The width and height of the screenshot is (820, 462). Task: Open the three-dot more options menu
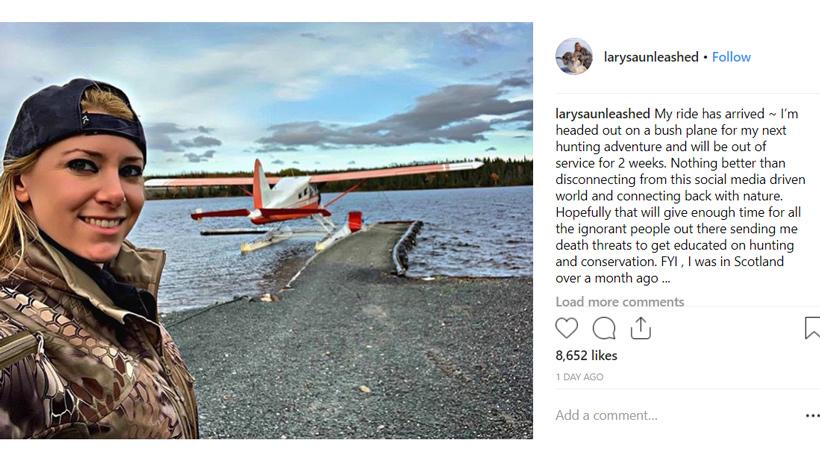pos(812,415)
